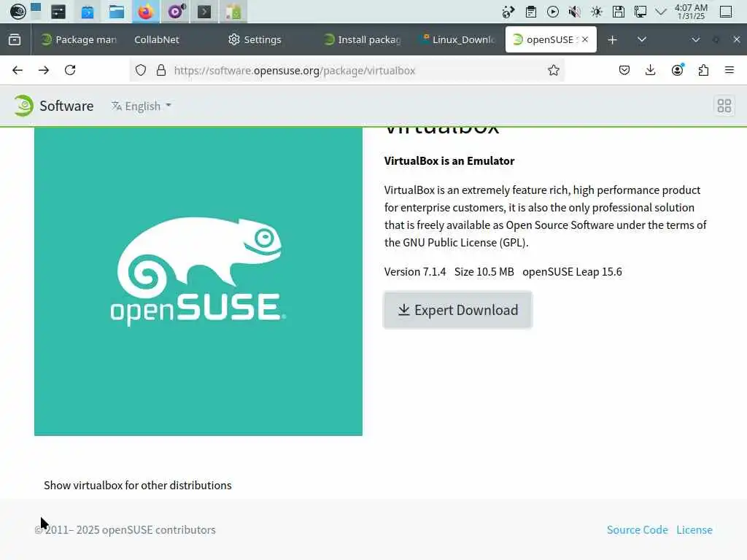Open the media playback tray icon
Viewport: 747px width, 560px height.
pyautogui.click(x=553, y=12)
